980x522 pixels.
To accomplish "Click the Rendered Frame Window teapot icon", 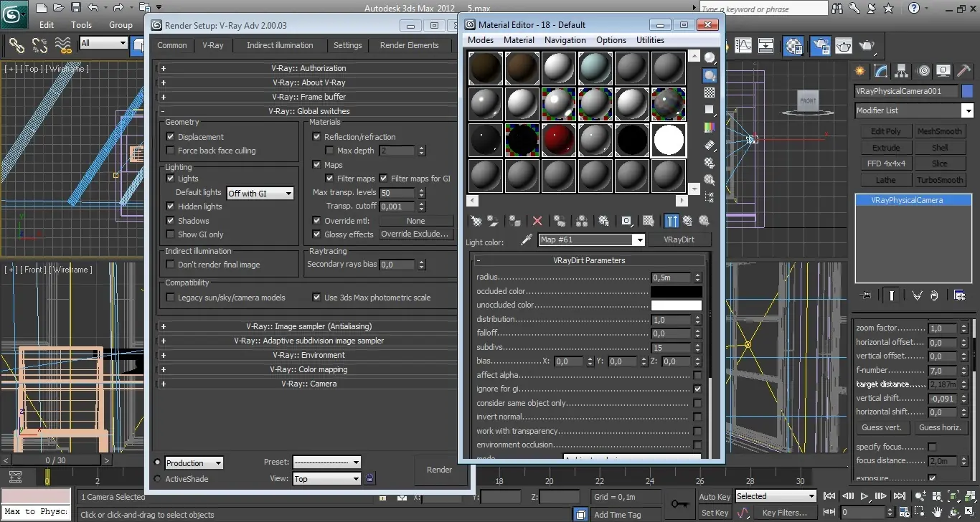I will tap(844, 46).
